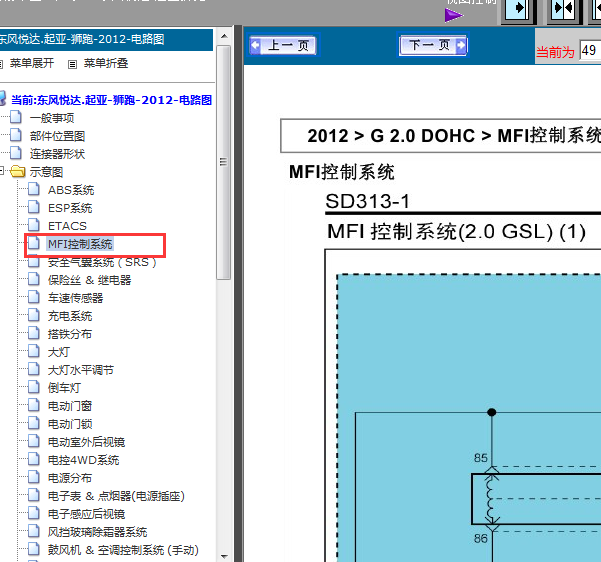Open 一般事项 tree item
The width and height of the screenshot is (601, 562).
pos(52,118)
